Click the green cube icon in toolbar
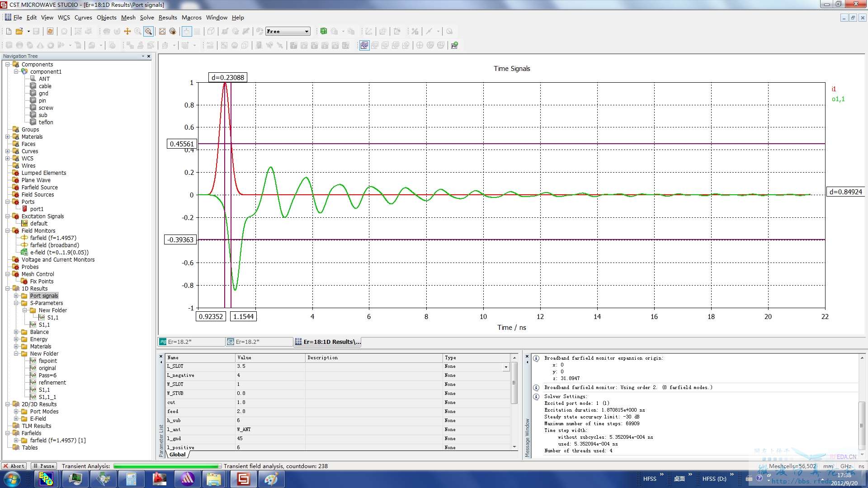868x488 pixels. click(x=324, y=31)
